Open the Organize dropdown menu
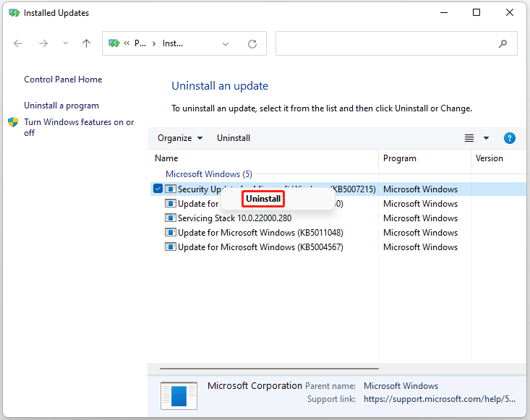530x420 pixels. click(180, 138)
